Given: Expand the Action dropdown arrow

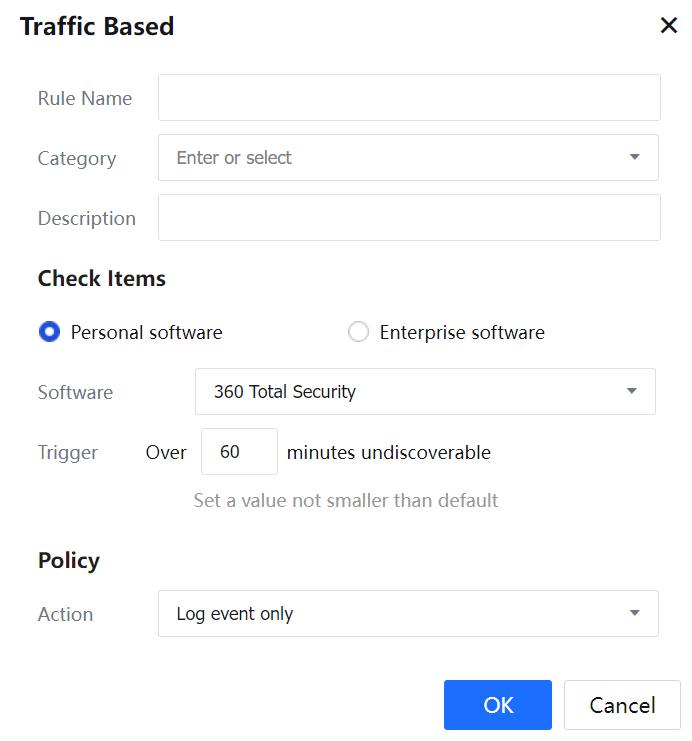Looking at the screenshot, I should pyautogui.click(x=634, y=614).
